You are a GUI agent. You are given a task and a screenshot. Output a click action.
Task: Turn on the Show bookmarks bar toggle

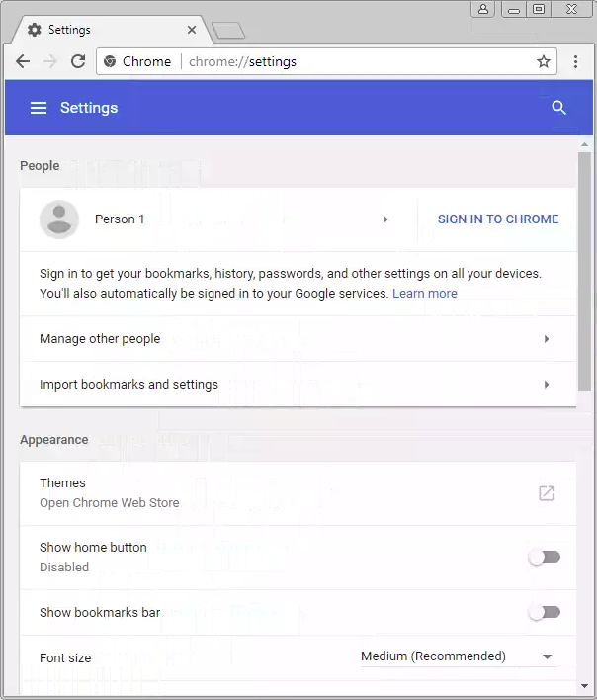(x=545, y=612)
